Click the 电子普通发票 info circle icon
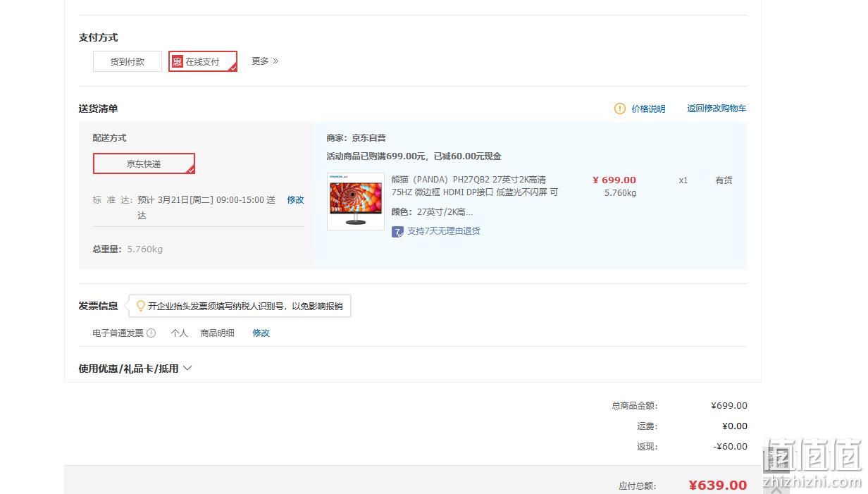 [151, 333]
